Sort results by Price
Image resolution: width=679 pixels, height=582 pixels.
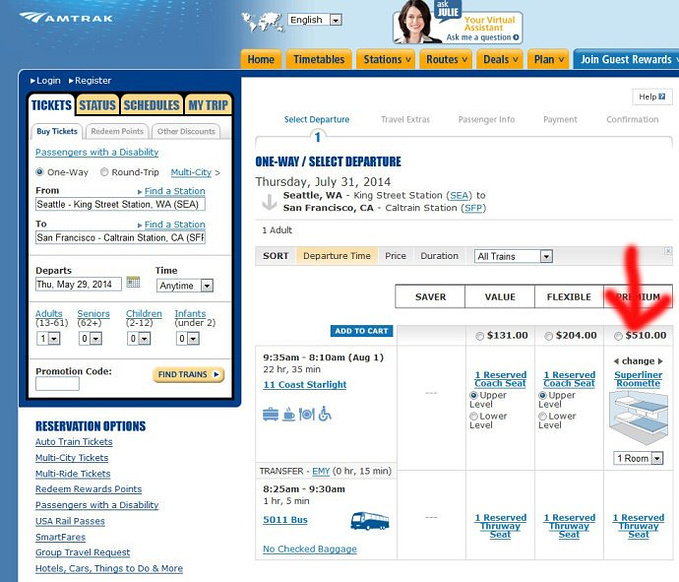coord(395,256)
